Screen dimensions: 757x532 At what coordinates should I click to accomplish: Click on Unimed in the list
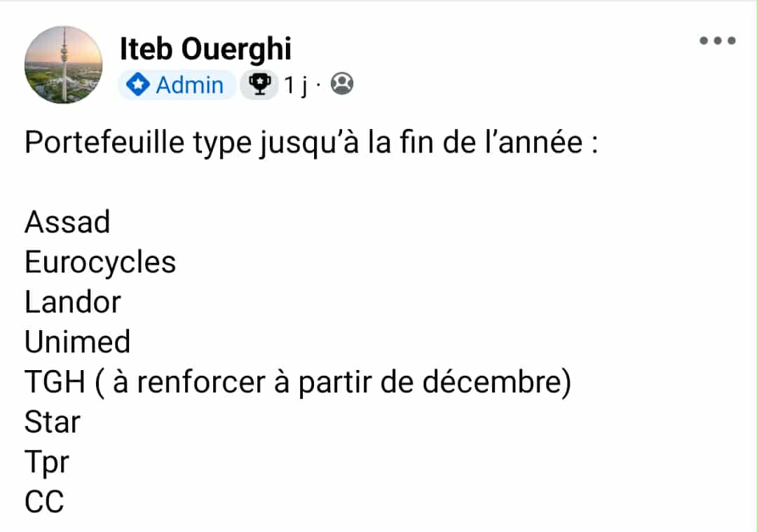point(77,342)
